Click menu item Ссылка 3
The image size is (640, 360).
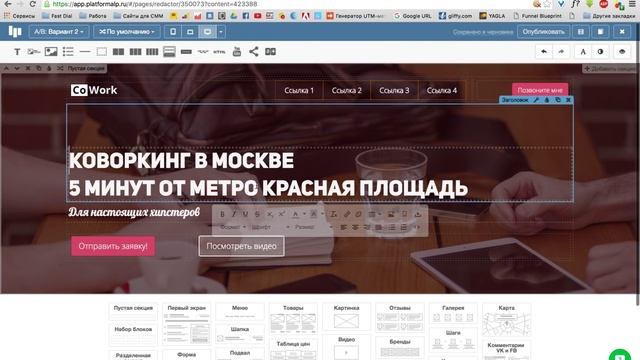click(394, 91)
